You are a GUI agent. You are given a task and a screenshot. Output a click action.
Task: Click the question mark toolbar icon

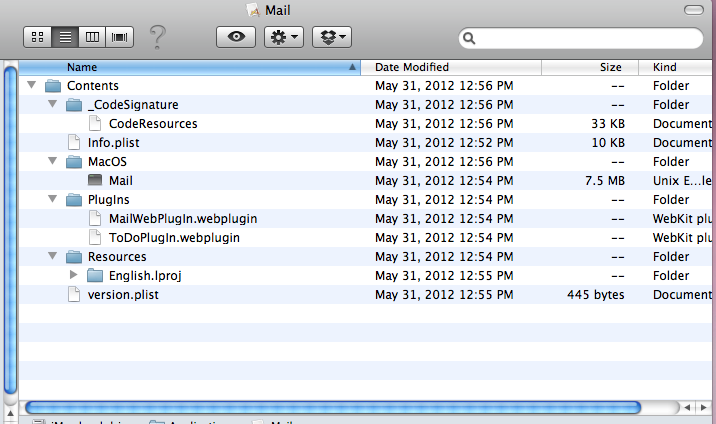[x=158, y=37]
